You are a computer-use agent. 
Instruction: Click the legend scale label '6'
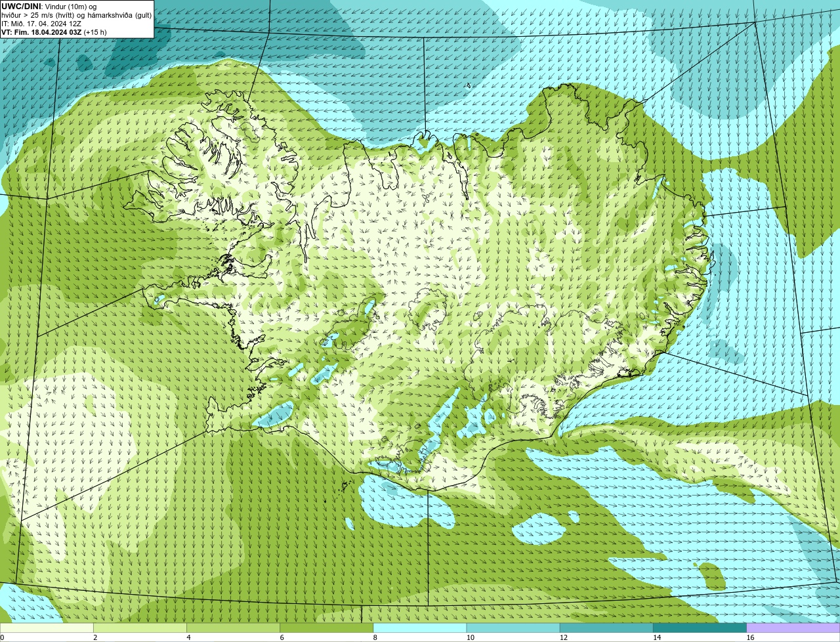282,637
